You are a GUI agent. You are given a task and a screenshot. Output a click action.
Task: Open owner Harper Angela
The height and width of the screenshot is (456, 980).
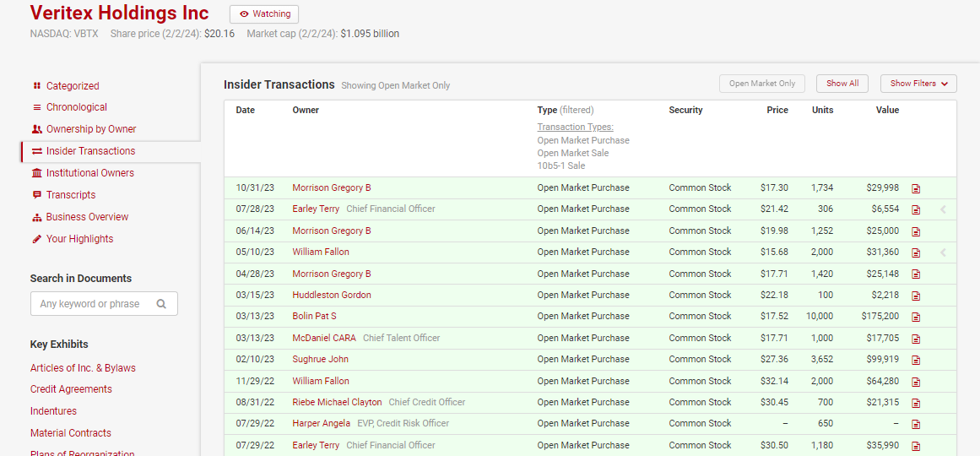[x=322, y=423]
